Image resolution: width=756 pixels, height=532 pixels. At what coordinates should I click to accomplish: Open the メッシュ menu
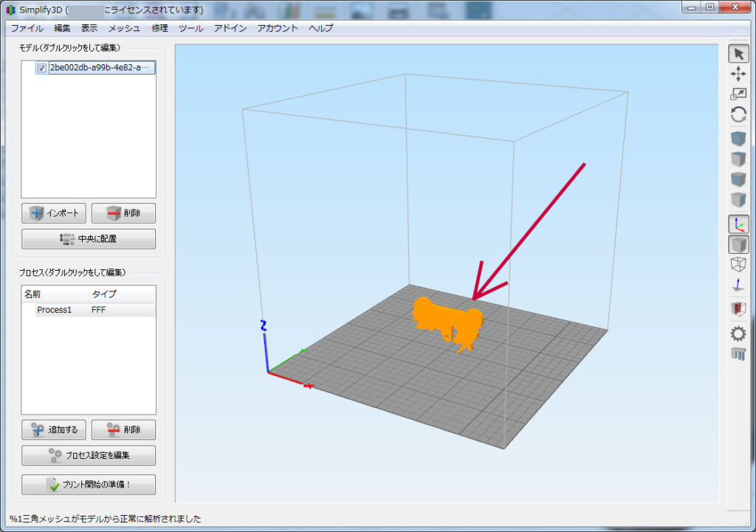point(124,28)
